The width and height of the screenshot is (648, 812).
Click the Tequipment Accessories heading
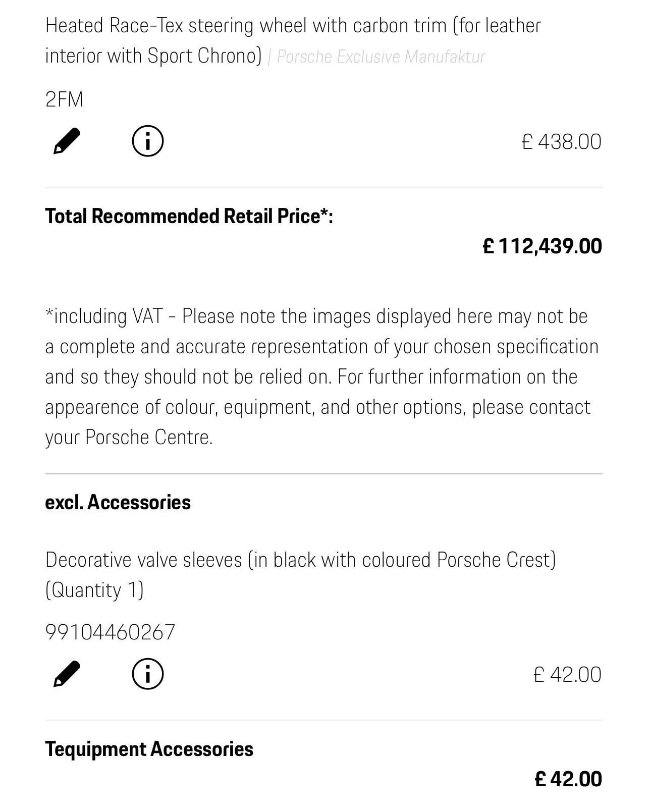[149, 749]
